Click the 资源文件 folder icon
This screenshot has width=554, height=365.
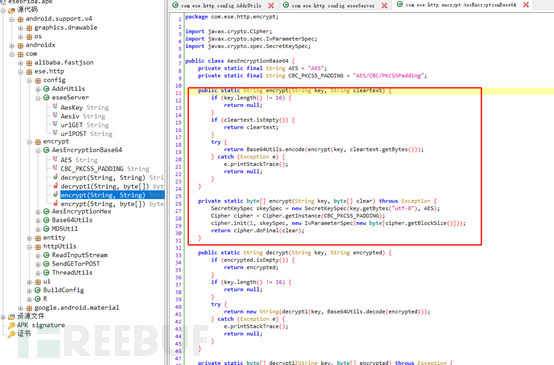tap(12, 317)
